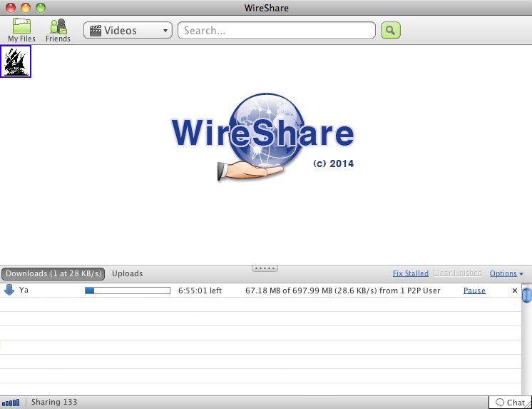Open the Friends icon
This screenshot has height=409, width=532.
pyautogui.click(x=58, y=30)
